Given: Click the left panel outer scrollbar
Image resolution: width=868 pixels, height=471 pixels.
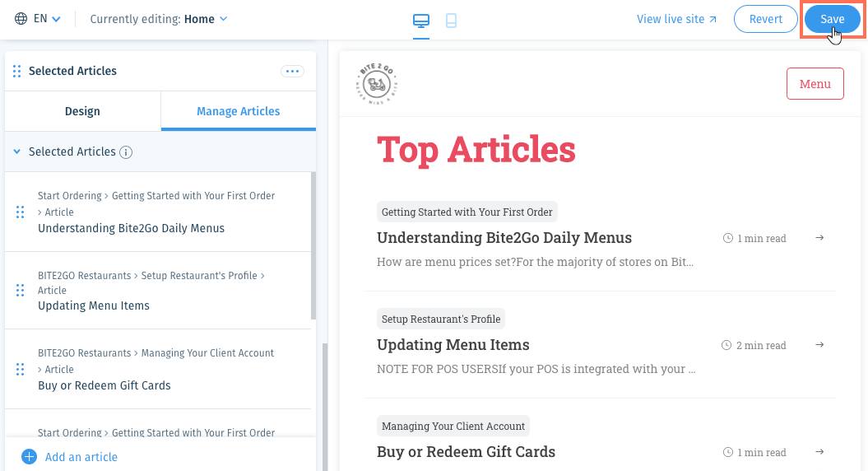Looking at the screenshot, I should coord(326,407).
